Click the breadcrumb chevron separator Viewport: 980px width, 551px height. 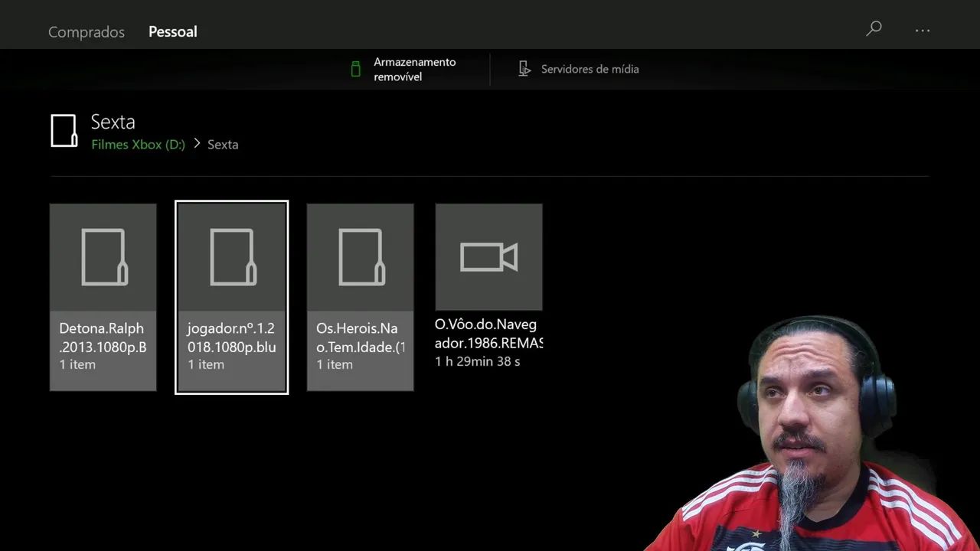[197, 143]
